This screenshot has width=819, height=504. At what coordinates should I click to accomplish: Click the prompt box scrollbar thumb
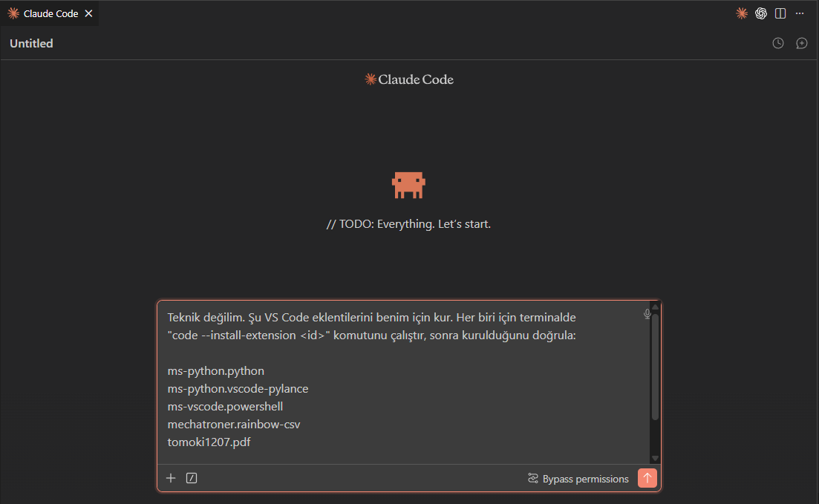pyautogui.click(x=655, y=367)
